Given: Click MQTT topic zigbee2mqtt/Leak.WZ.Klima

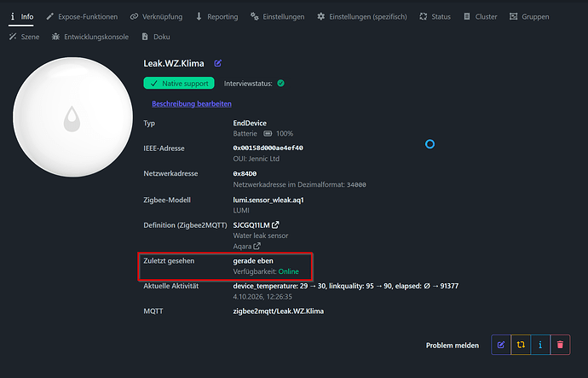Looking at the screenshot, I should [279, 311].
